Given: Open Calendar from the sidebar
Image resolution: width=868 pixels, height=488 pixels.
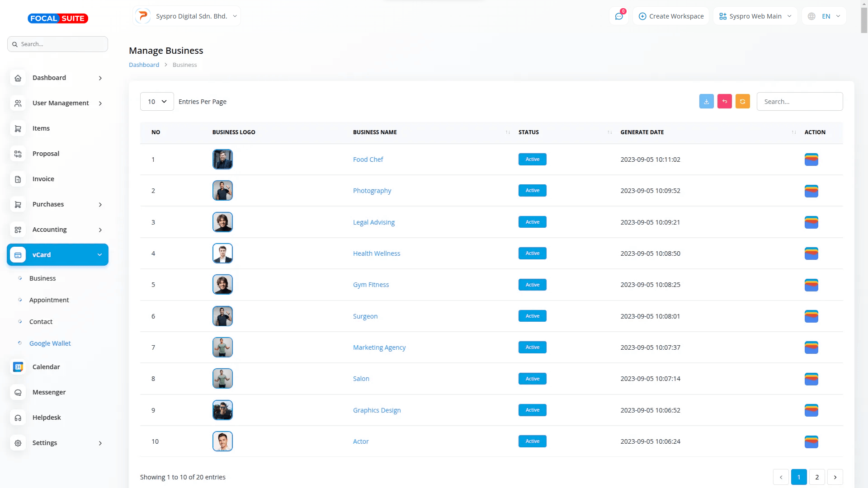Looking at the screenshot, I should click(x=46, y=367).
